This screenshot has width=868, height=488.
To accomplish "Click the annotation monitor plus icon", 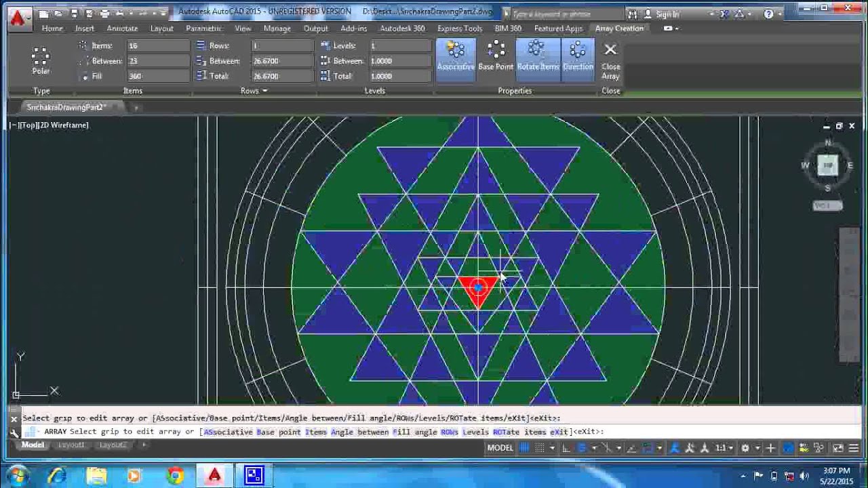I will coord(770,448).
